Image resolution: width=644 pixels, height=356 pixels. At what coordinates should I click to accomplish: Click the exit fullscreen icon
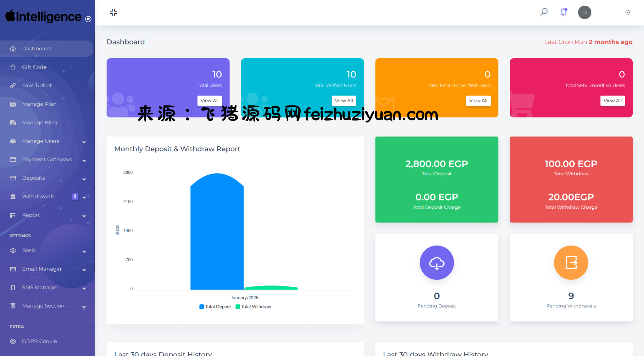click(x=113, y=12)
